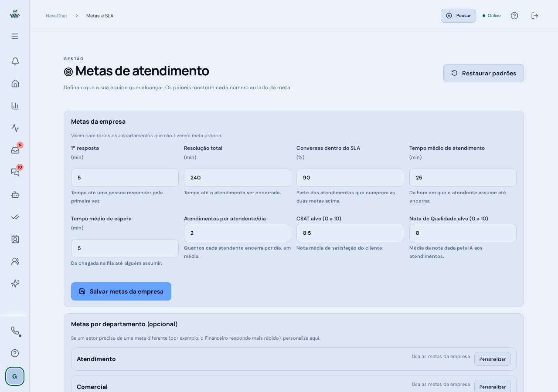The image size is (558, 392).
Task: Pause availability with the Pausar button
Action: [x=458, y=16]
